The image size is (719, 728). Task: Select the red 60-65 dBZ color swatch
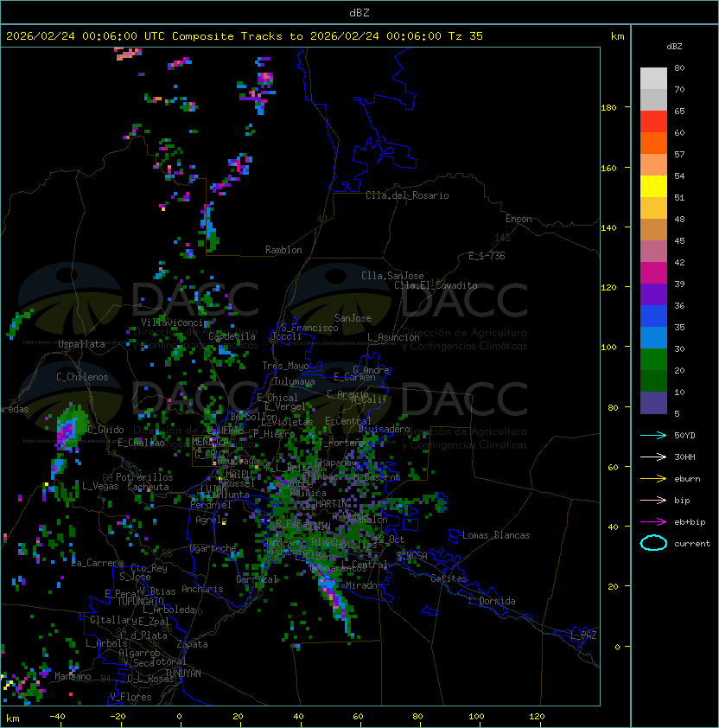pyautogui.click(x=653, y=122)
